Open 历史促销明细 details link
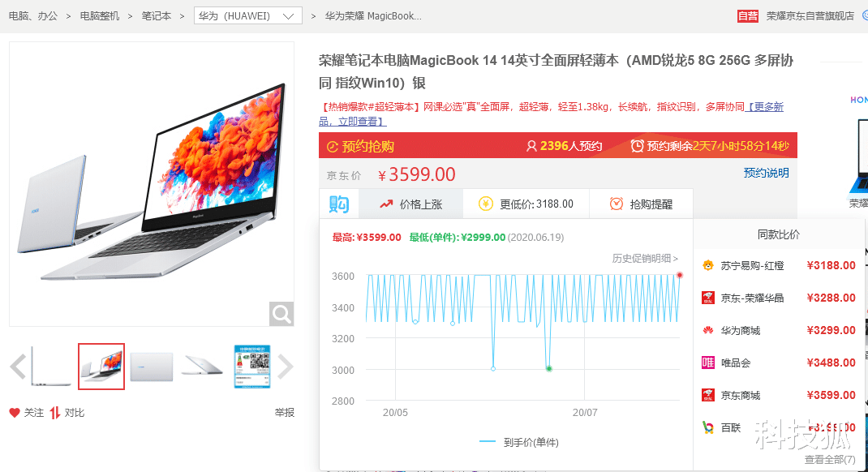The image size is (868, 472). (x=645, y=259)
